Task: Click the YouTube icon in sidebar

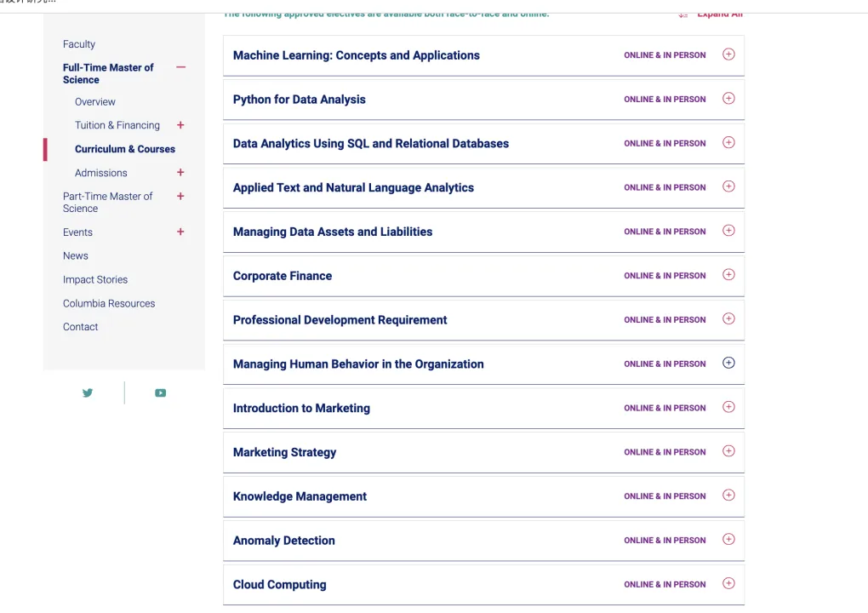Action: [160, 392]
